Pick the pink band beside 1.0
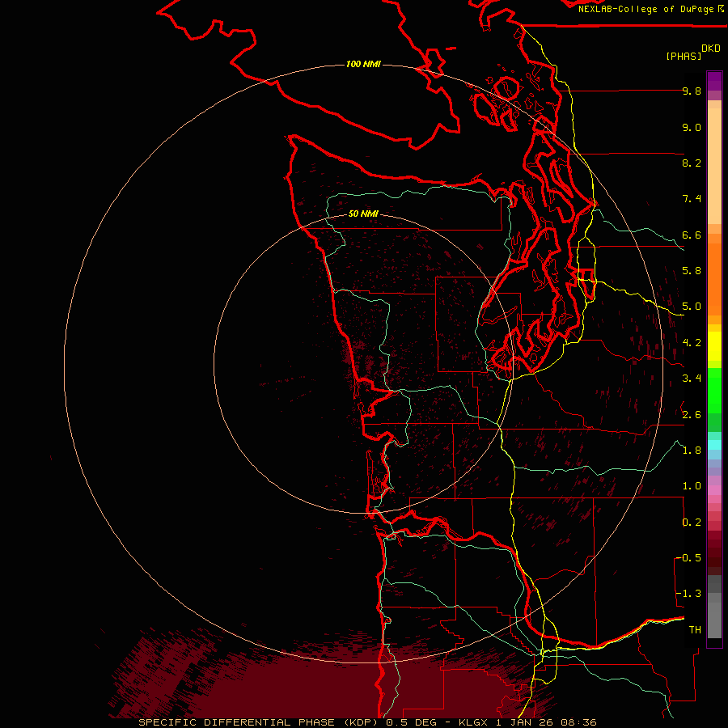Viewport: 728px width, 728px height. coord(714,490)
